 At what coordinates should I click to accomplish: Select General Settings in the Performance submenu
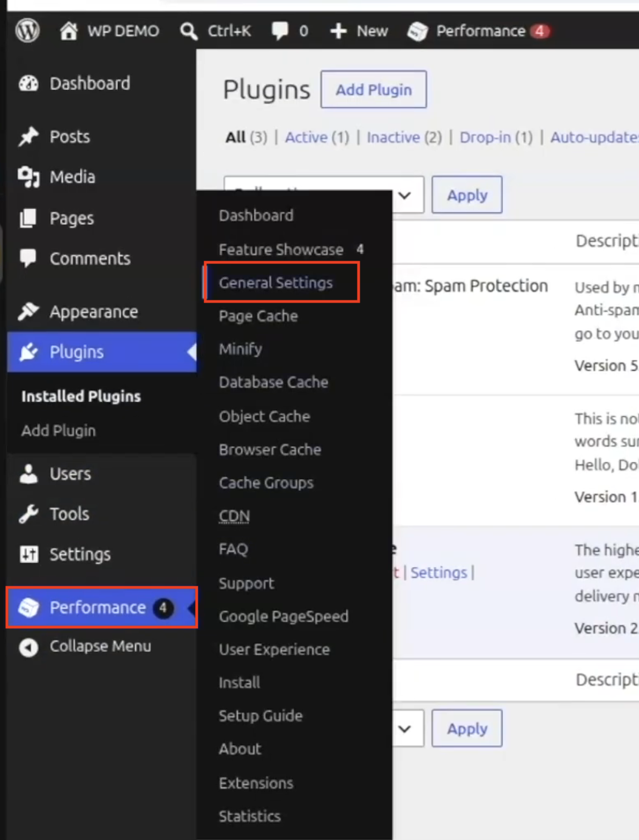tap(276, 283)
